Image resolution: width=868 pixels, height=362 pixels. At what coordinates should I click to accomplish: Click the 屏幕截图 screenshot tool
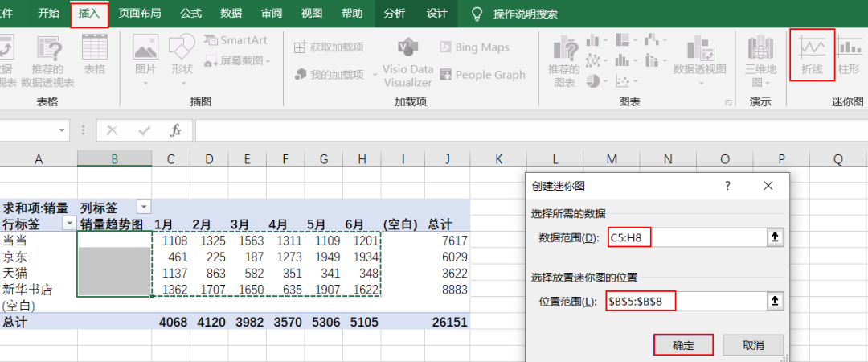click(x=233, y=60)
